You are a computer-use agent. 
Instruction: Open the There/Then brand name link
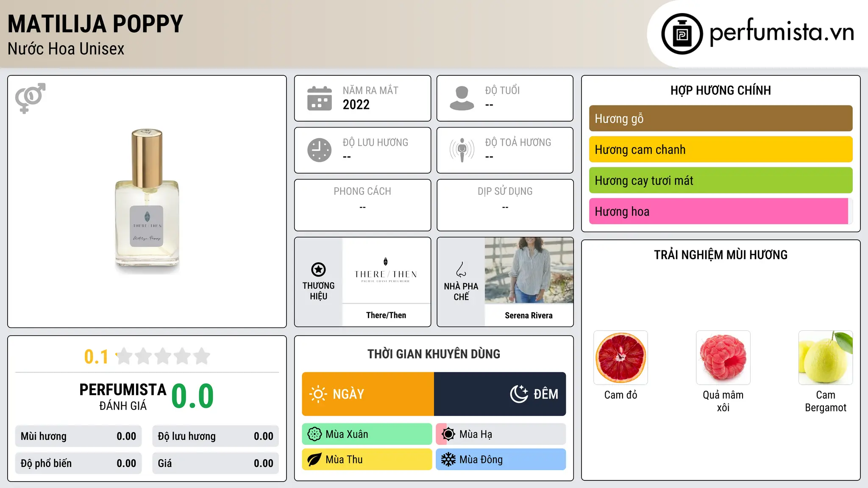(386, 315)
